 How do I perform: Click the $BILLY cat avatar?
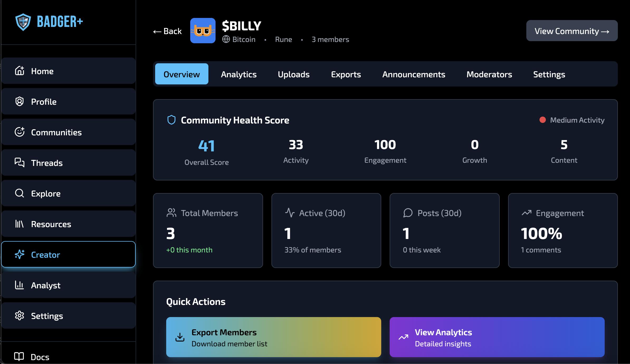203,31
